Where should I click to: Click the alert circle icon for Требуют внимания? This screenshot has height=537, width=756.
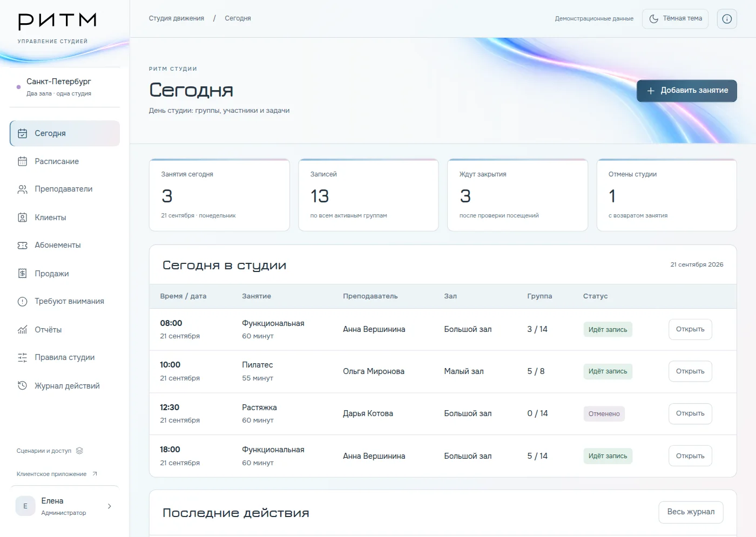22,302
